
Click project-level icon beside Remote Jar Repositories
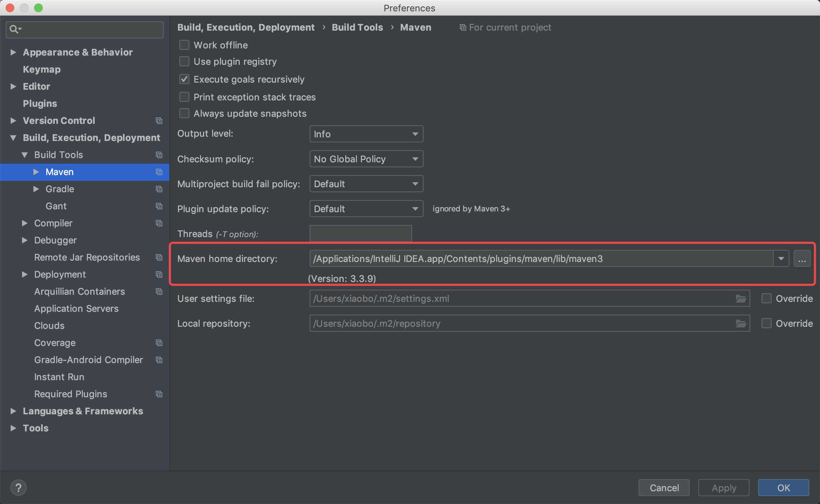[x=159, y=257]
